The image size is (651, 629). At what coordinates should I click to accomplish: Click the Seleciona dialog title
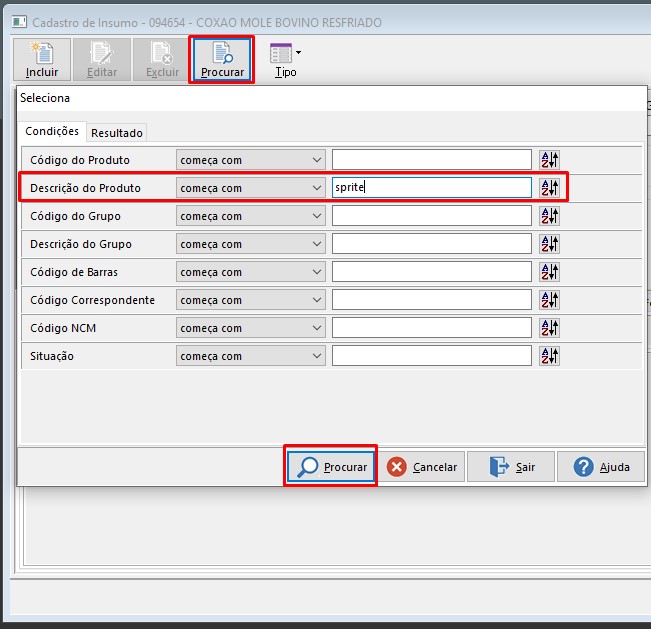[x=45, y=98]
